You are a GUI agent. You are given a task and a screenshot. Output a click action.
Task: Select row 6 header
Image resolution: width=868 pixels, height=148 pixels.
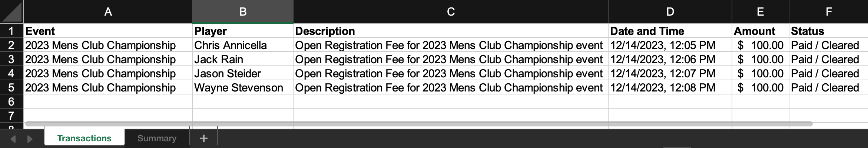11,102
